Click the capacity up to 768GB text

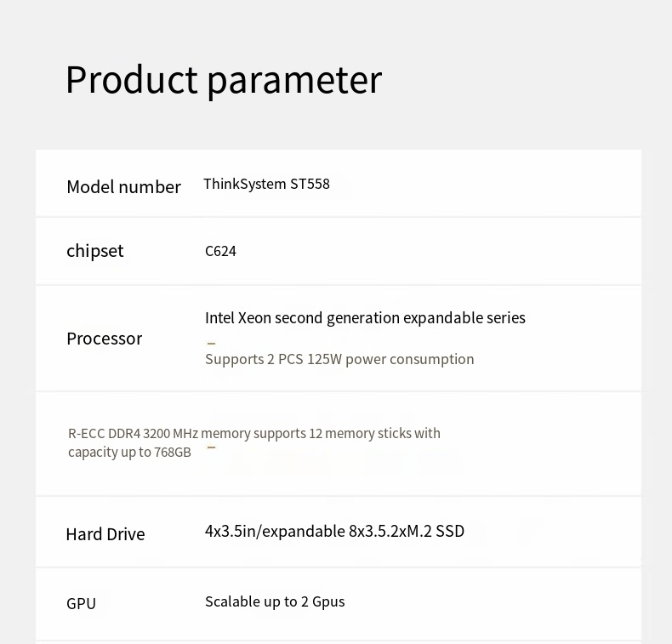coord(129,453)
